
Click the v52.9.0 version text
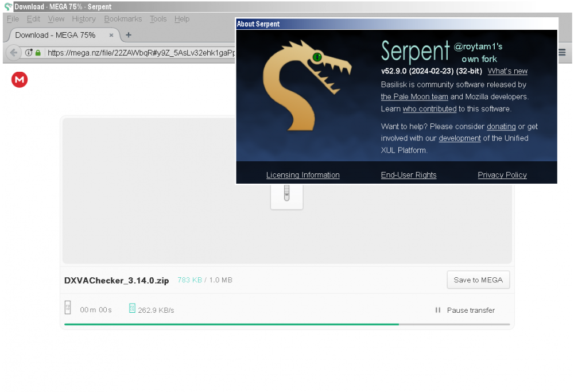[x=432, y=71]
